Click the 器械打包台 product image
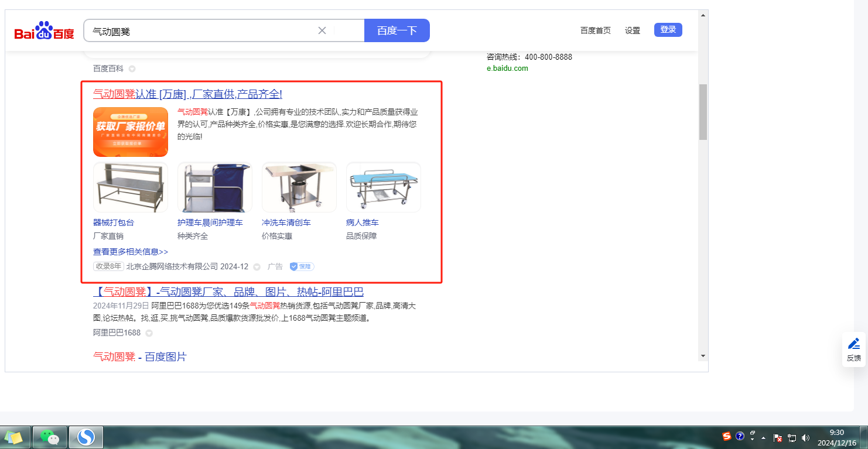The image size is (868, 449). [x=131, y=187]
